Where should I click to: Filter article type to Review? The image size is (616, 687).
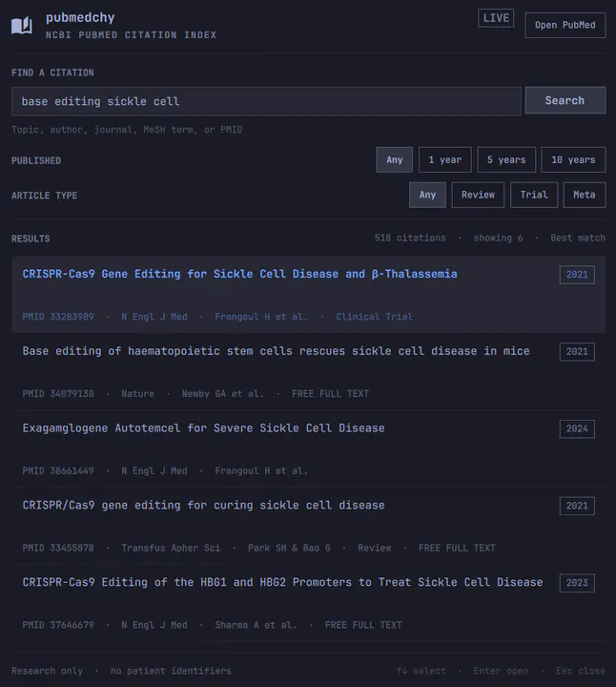[478, 195]
